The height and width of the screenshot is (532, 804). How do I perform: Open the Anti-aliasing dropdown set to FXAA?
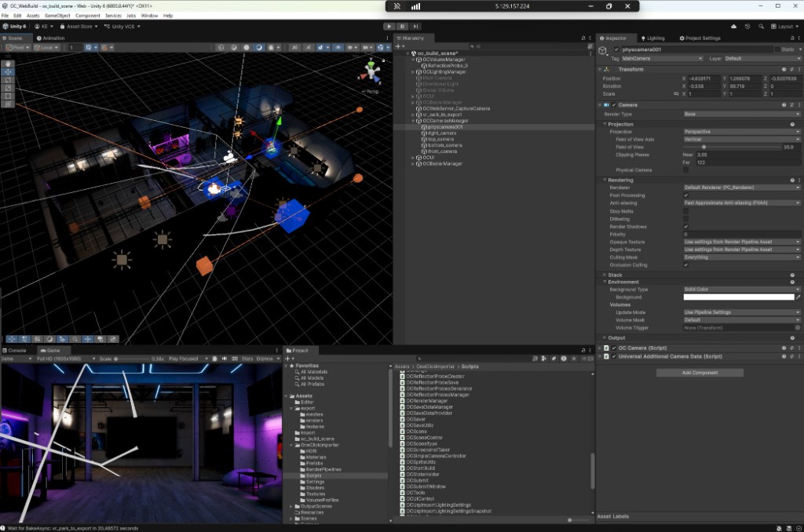point(740,202)
